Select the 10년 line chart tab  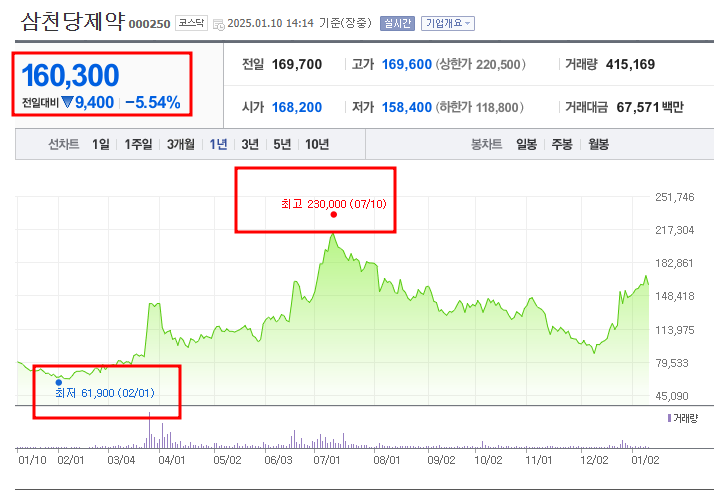click(317, 144)
